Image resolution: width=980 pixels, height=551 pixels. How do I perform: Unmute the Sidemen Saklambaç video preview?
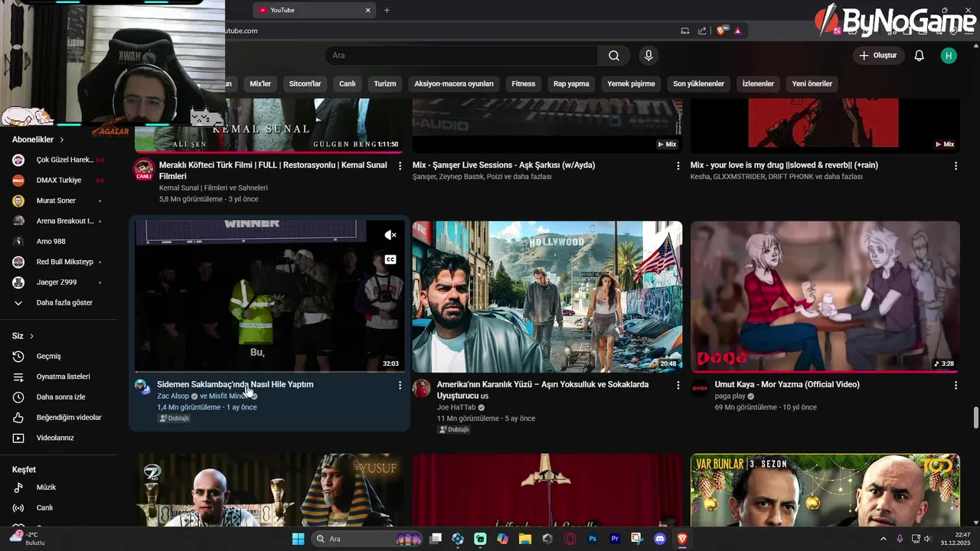click(390, 235)
